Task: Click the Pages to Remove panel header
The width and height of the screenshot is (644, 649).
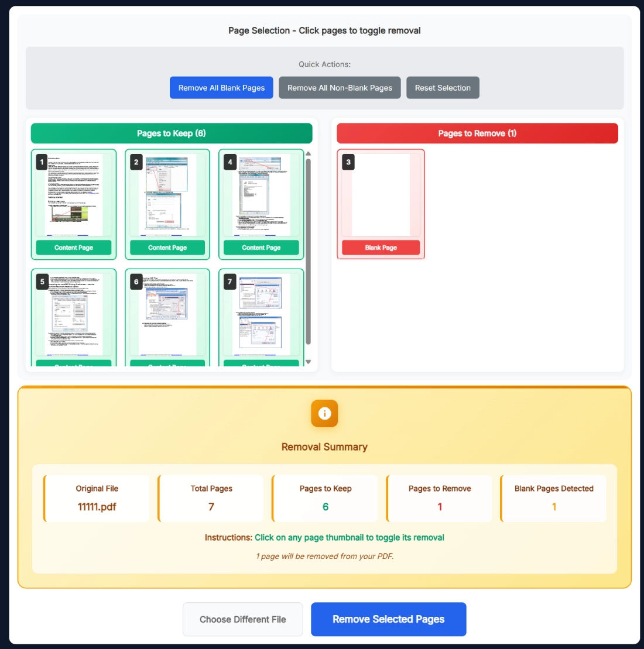Action: click(477, 133)
